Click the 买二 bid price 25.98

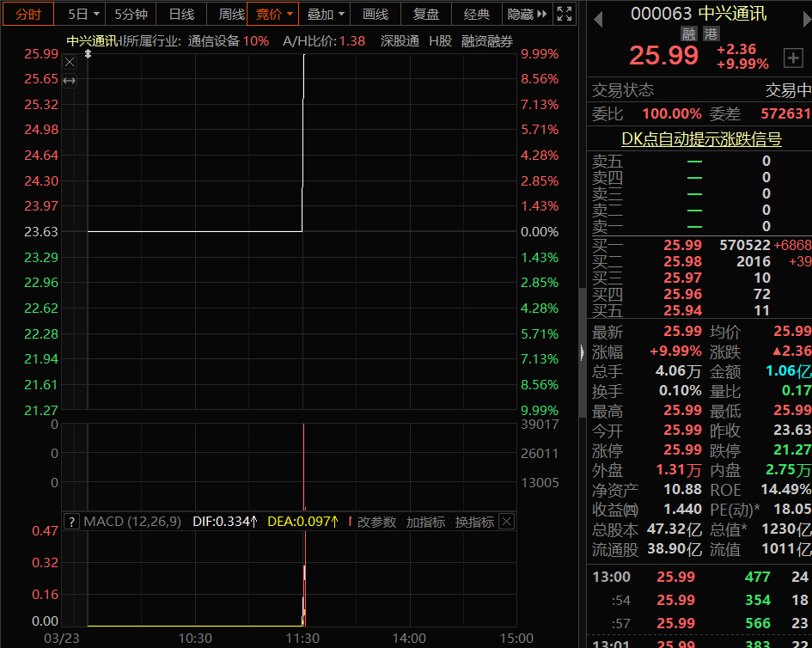tap(682, 261)
